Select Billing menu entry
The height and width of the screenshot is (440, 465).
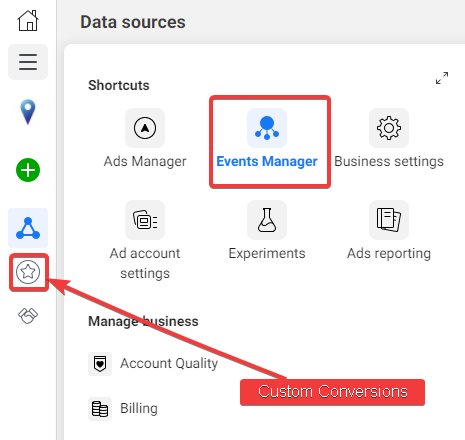coord(123,409)
